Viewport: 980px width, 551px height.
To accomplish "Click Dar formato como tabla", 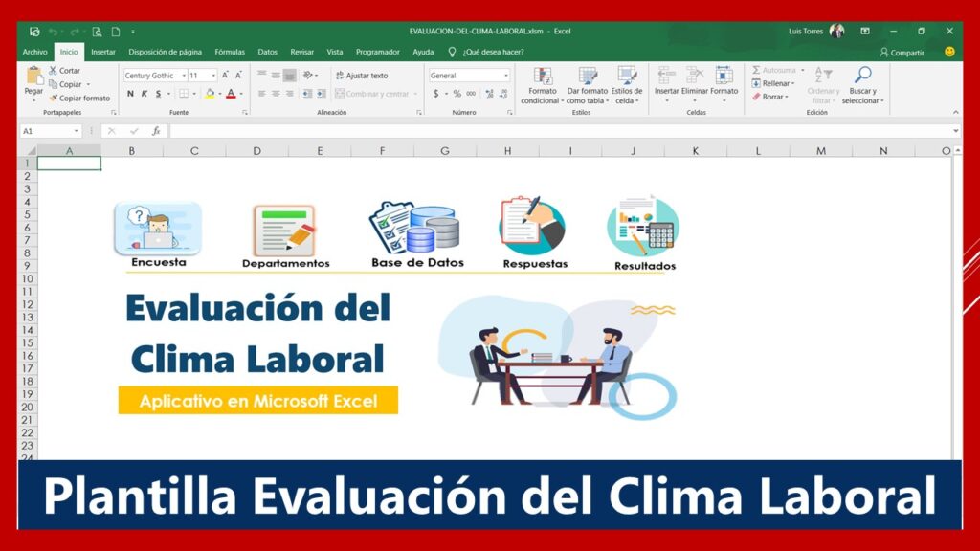I will 588,81.
